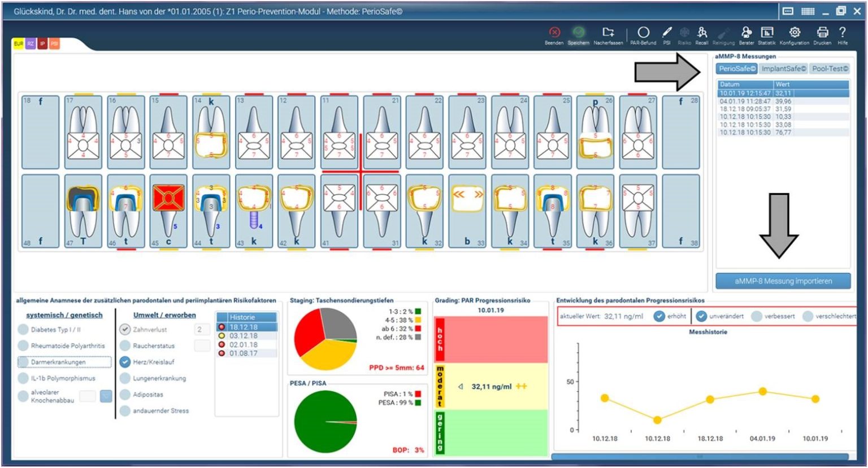Screen dimensions: 868x468
Task: Select Historie entry 01.08.17
Action: tap(247, 353)
